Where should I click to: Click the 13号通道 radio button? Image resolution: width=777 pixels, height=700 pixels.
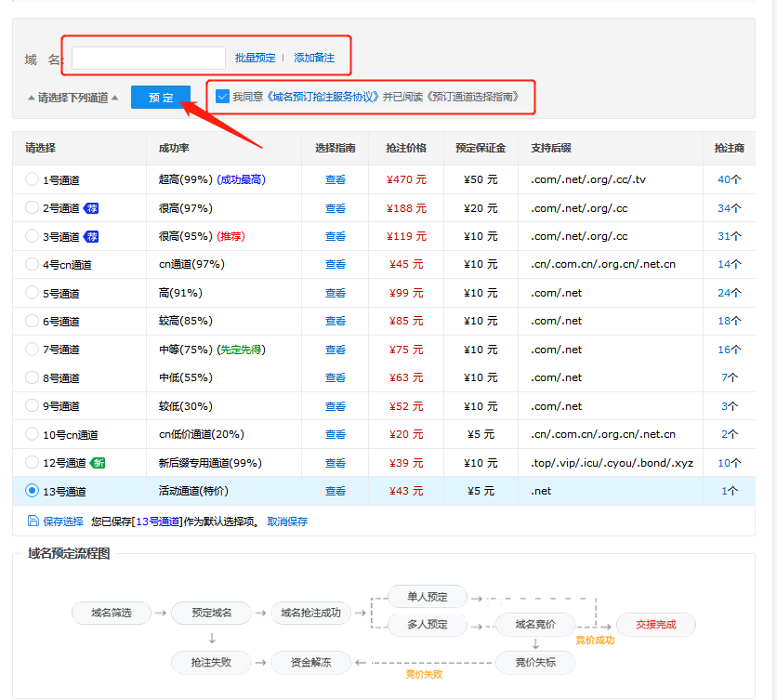pyautogui.click(x=32, y=491)
